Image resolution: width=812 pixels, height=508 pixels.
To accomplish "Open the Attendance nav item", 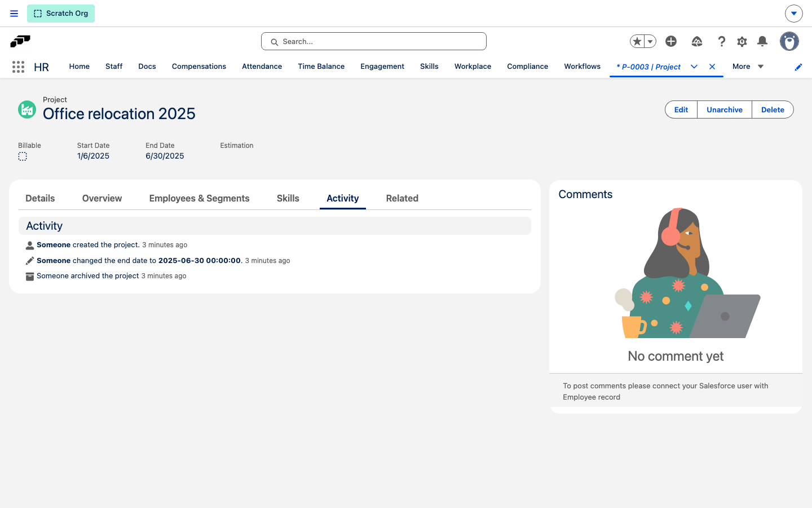I will point(262,67).
